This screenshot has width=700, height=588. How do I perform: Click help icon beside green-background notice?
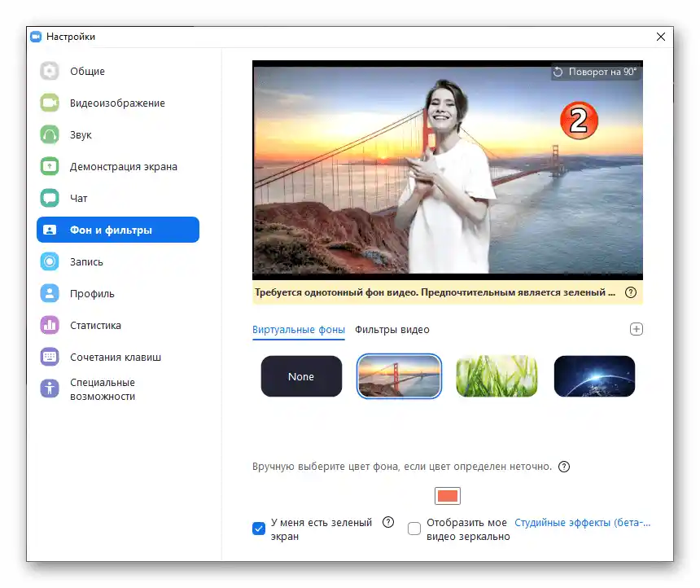coord(630,292)
